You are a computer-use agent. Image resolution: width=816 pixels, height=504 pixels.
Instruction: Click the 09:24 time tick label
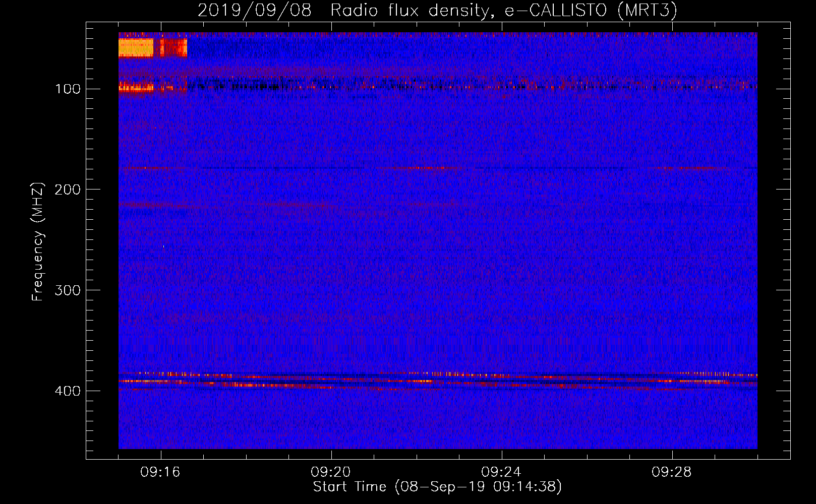click(x=501, y=472)
